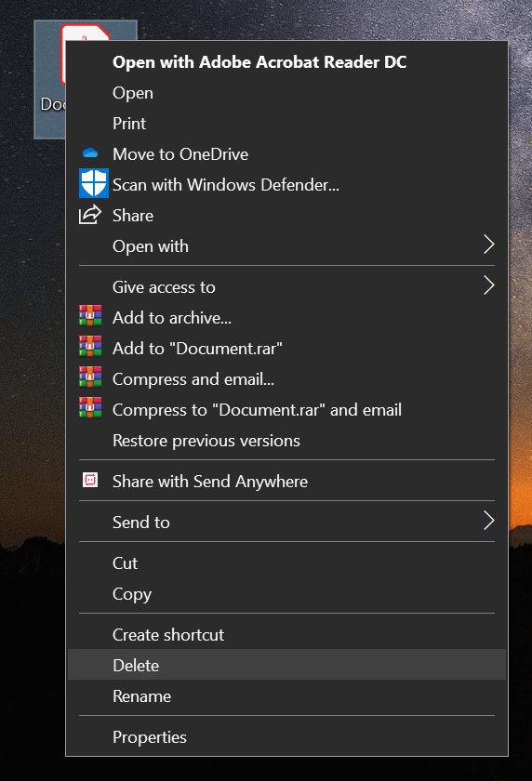Select Open from the context menu
The width and height of the screenshot is (532, 781).
click(x=286, y=93)
